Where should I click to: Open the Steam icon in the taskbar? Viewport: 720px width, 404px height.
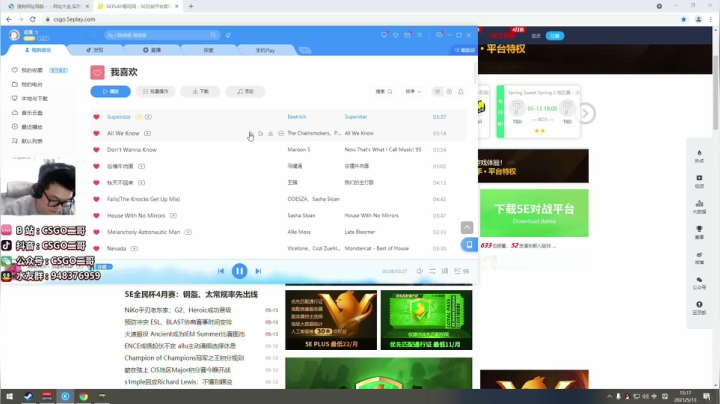click(28, 396)
